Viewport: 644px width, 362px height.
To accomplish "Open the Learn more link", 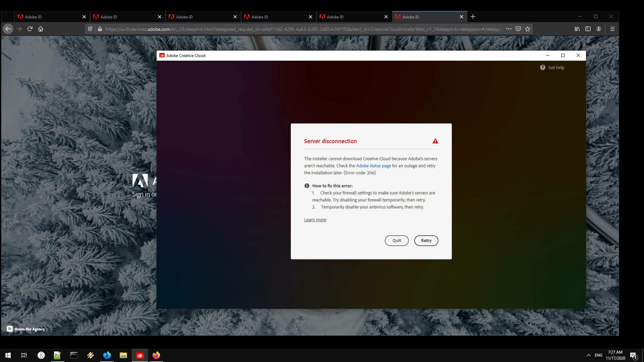I will [x=315, y=220].
